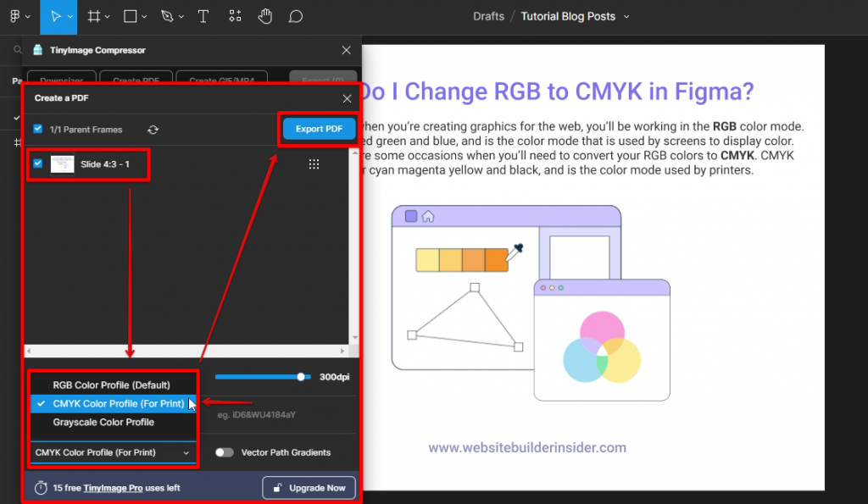Select the Text tool
Image resolution: width=868 pixels, height=504 pixels.
[203, 16]
